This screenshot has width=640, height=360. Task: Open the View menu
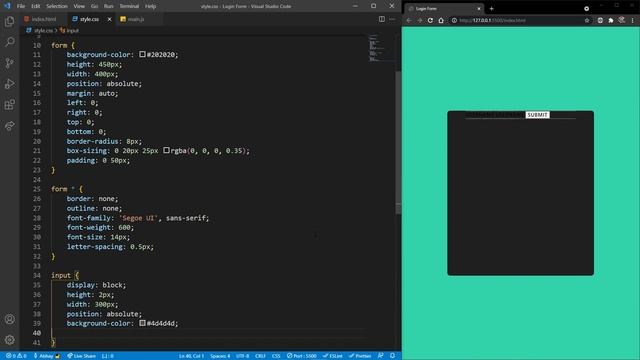79,6
